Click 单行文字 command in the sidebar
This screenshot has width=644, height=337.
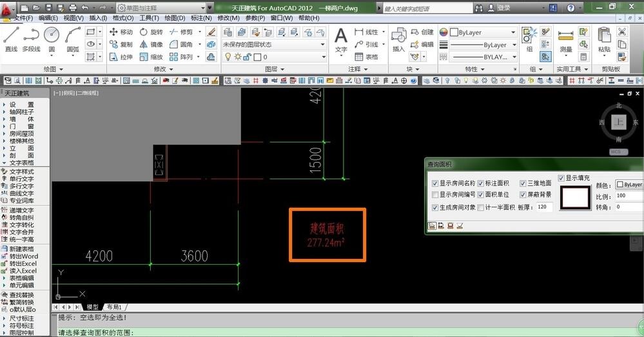pyautogui.click(x=21, y=179)
